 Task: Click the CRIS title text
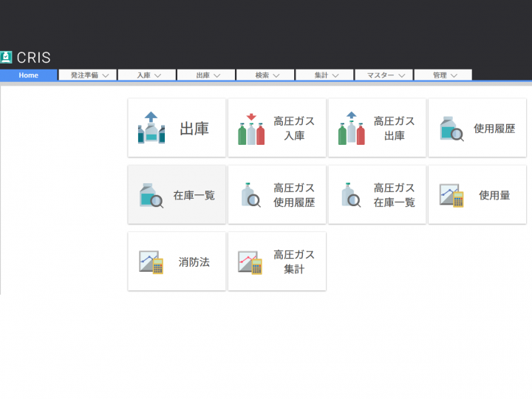coord(33,58)
